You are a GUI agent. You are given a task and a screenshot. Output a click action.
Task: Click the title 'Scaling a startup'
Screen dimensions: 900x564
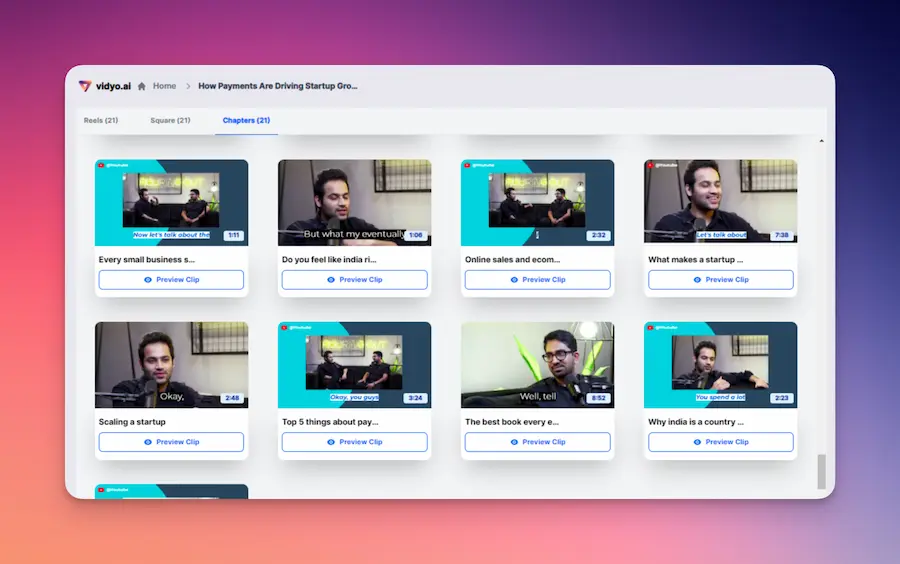[x=132, y=422]
